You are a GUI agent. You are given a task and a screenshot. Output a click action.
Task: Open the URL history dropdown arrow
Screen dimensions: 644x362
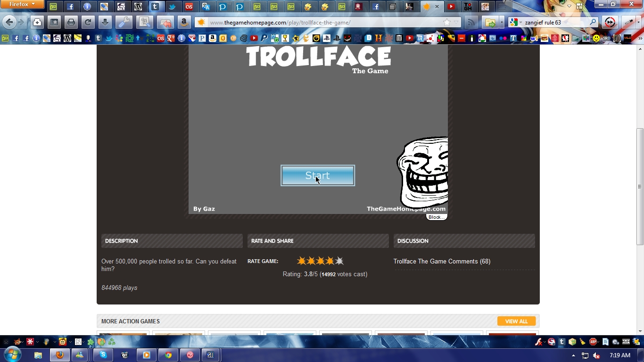456,23
